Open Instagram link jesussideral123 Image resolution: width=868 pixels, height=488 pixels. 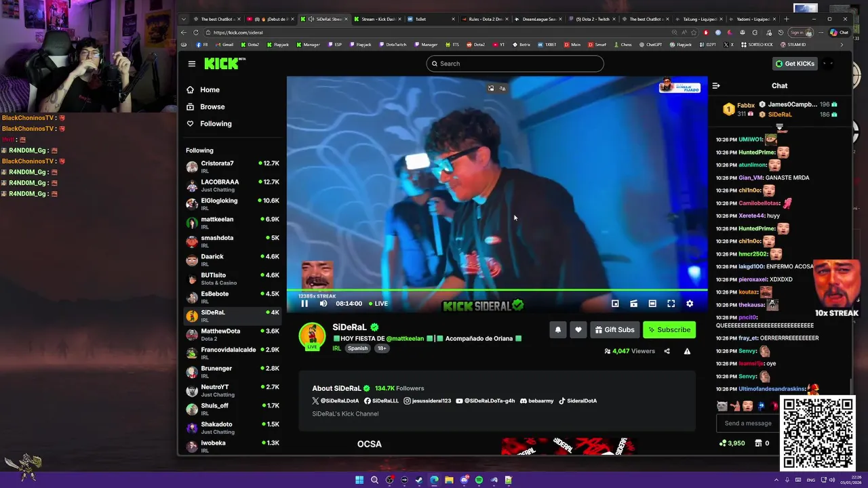point(427,401)
